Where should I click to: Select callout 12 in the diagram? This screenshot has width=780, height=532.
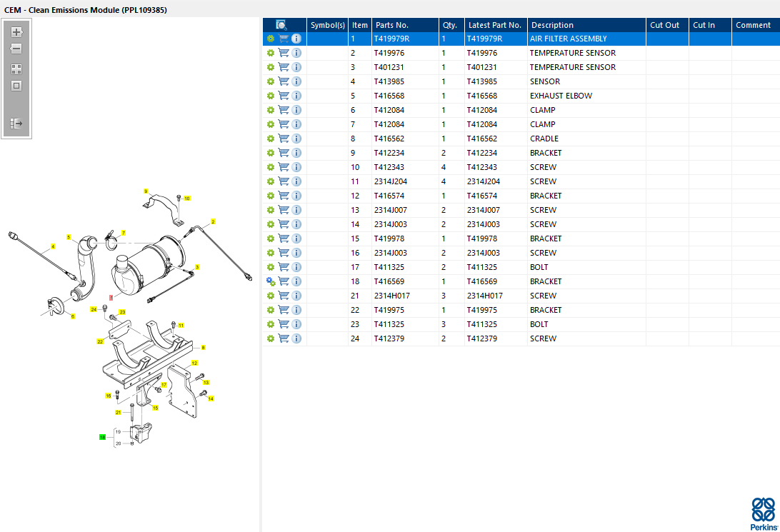click(x=194, y=363)
